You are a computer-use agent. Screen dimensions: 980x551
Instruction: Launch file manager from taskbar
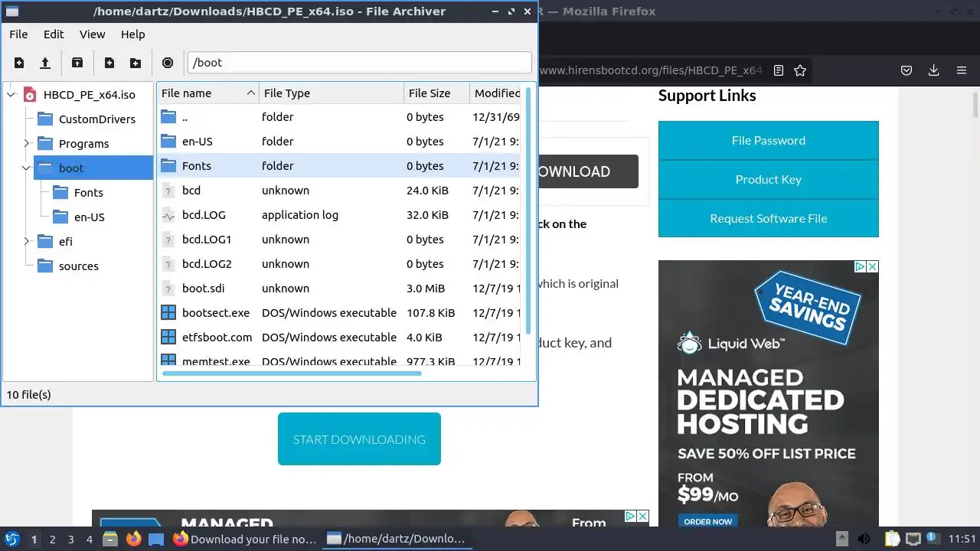coord(109,539)
